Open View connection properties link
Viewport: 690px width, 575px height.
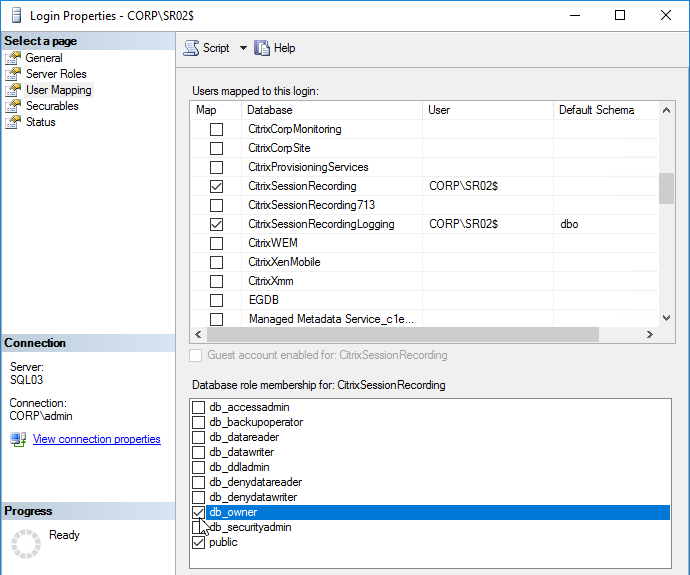tap(96, 439)
